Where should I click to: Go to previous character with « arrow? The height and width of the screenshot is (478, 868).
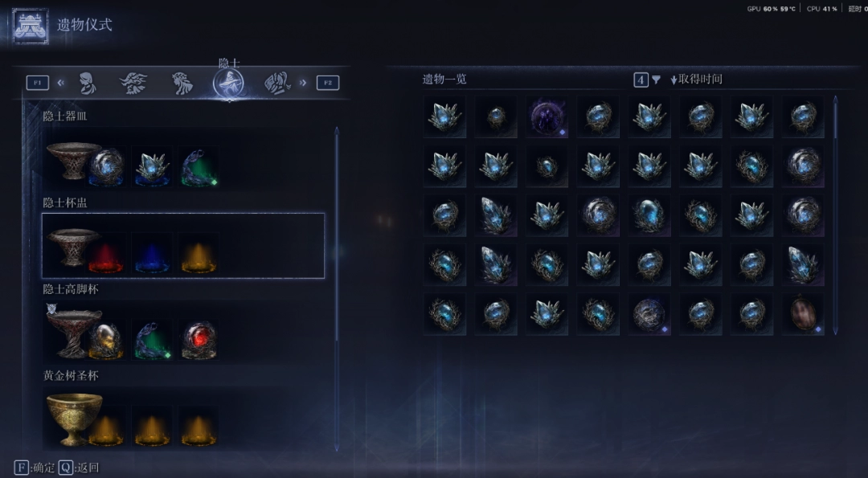(x=61, y=83)
